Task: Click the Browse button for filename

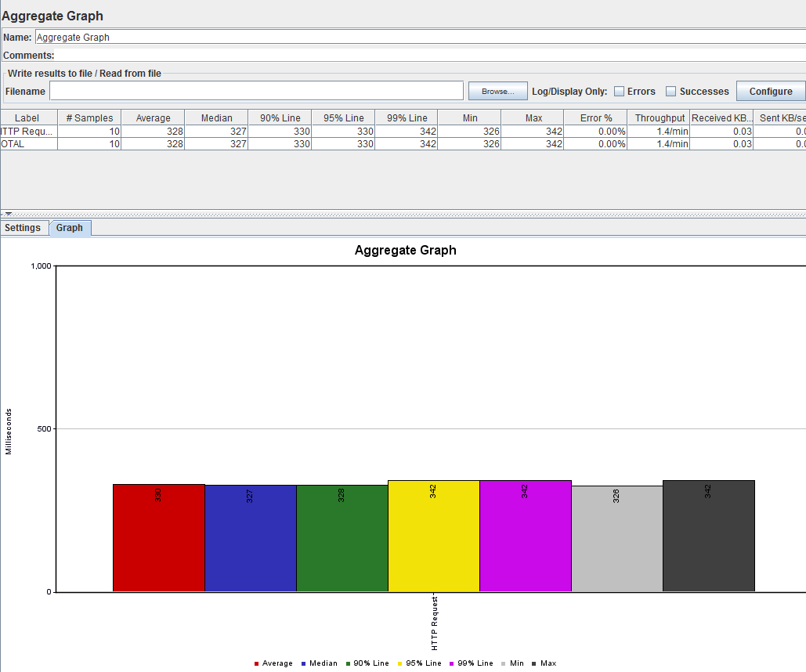Action: point(497,92)
